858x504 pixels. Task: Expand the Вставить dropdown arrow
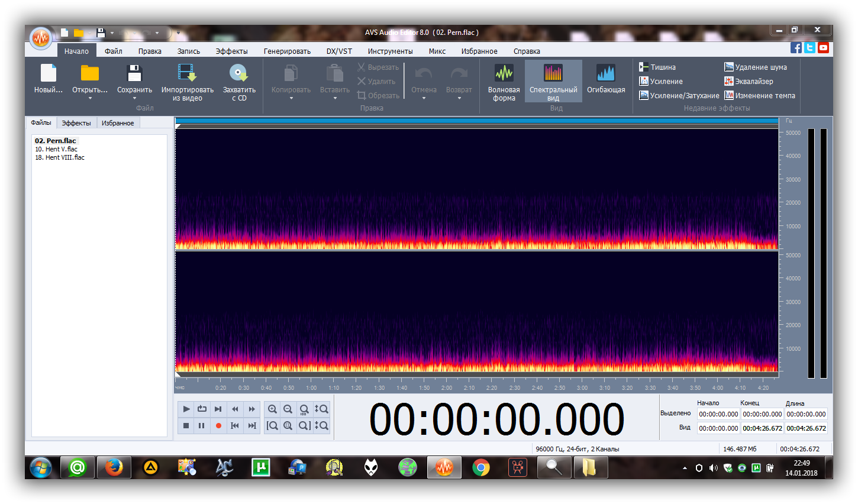point(335,98)
